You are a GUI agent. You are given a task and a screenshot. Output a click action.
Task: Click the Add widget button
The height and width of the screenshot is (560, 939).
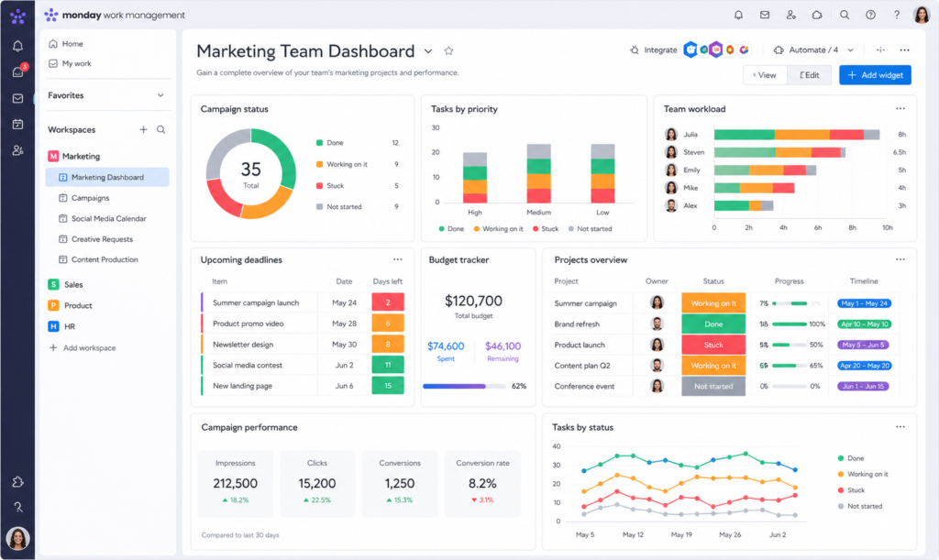[x=875, y=75]
